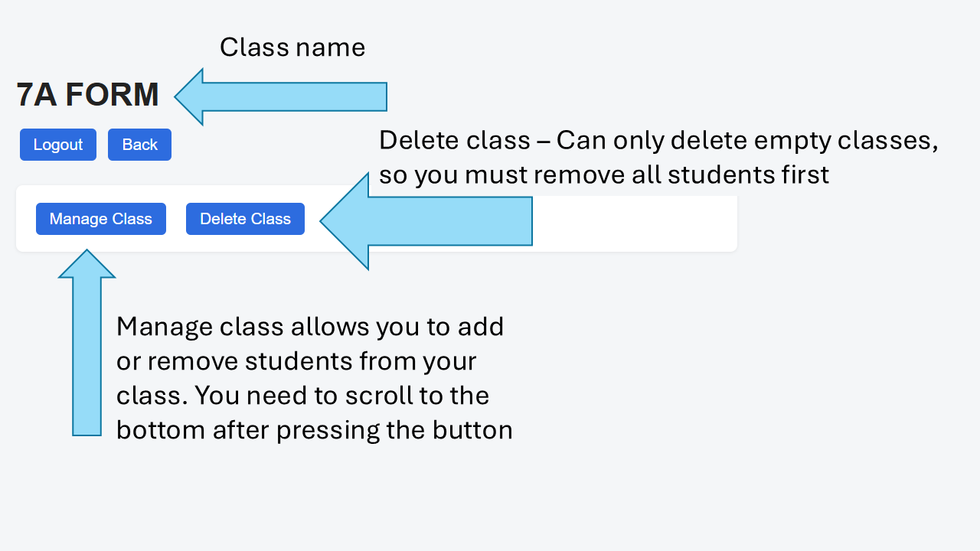The image size is (980, 551).
Task: Click the "so you must remove all students first" line
Action: [x=604, y=175]
